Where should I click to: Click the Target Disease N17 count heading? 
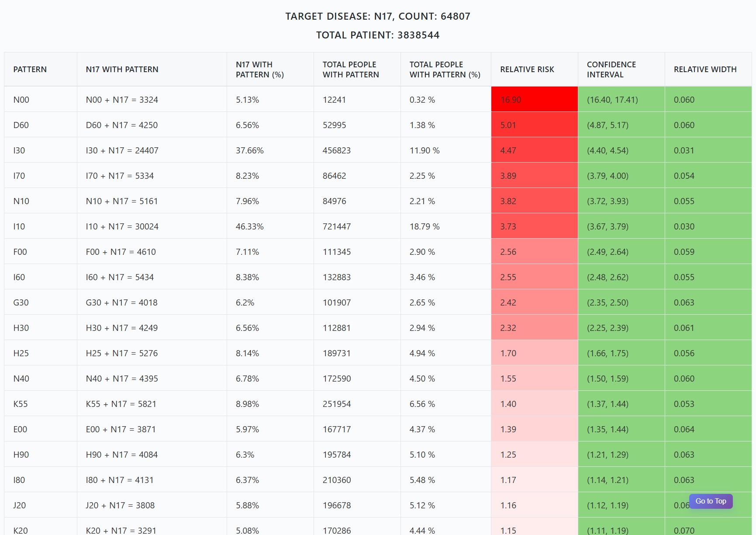pos(378,16)
